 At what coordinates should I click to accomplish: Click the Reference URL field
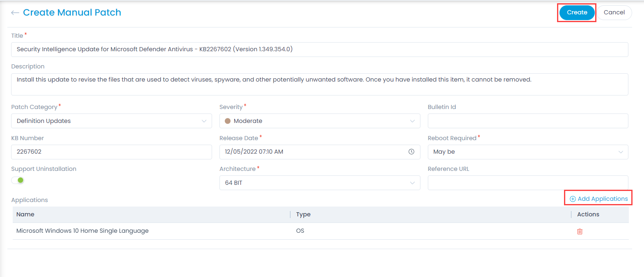click(x=528, y=183)
